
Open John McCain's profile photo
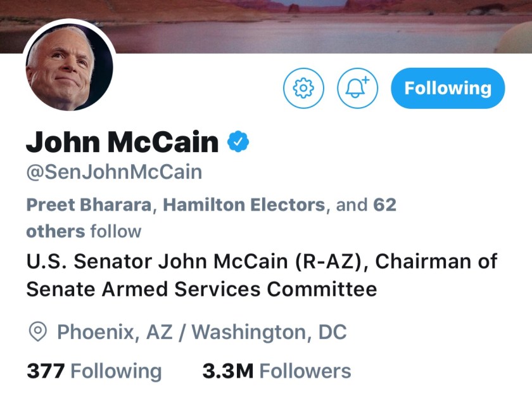[x=70, y=69]
